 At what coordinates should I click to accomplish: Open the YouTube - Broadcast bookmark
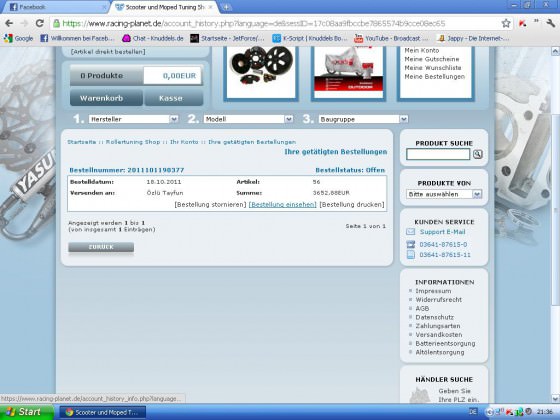click(391, 38)
